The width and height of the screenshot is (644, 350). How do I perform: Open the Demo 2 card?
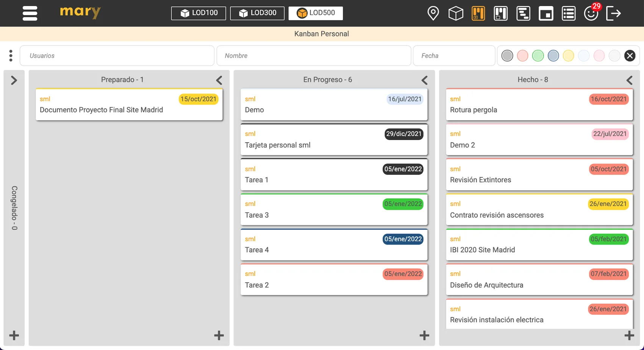click(539, 139)
